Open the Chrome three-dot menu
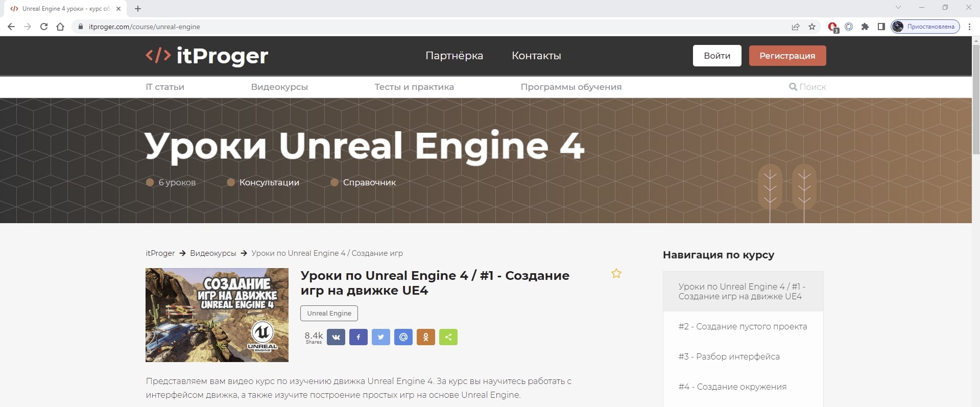980x407 pixels. click(x=969, y=27)
